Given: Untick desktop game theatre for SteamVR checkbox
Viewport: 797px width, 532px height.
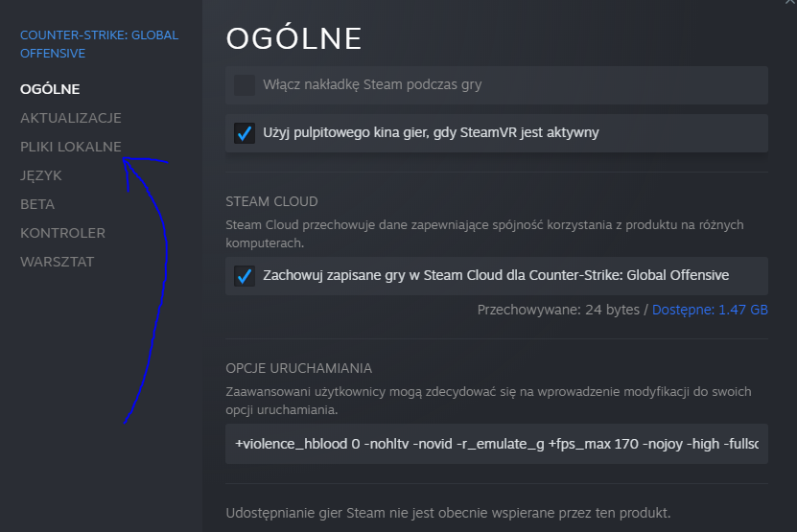Looking at the screenshot, I should [x=245, y=133].
